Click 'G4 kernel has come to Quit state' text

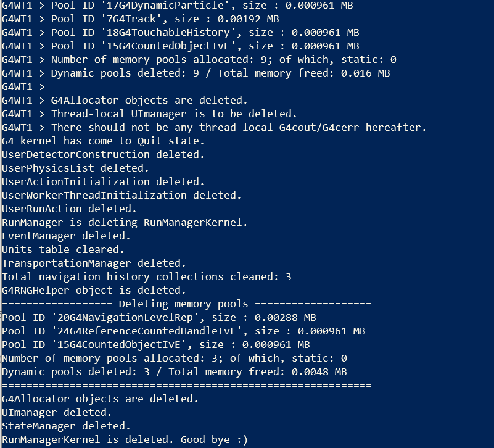pos(103,141)
